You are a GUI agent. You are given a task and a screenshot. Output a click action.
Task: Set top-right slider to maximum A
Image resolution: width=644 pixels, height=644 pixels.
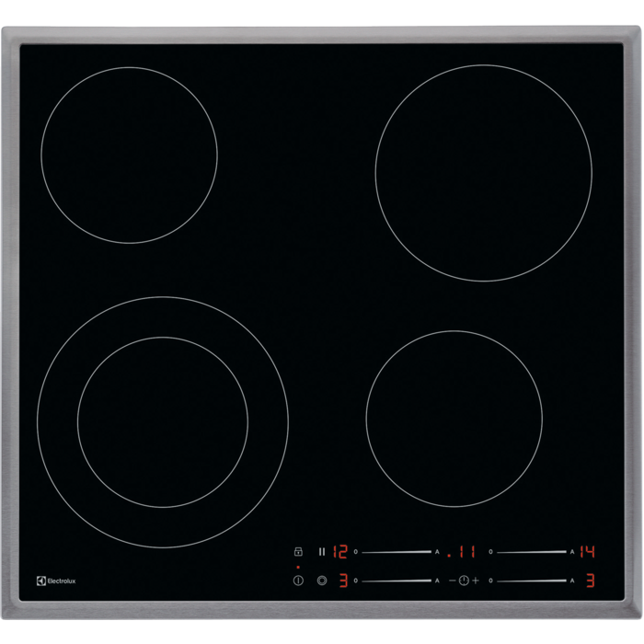(572, 552)
